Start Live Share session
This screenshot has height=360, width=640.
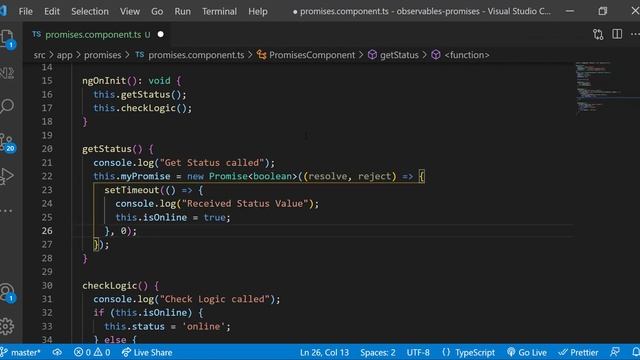pos(147,352)
